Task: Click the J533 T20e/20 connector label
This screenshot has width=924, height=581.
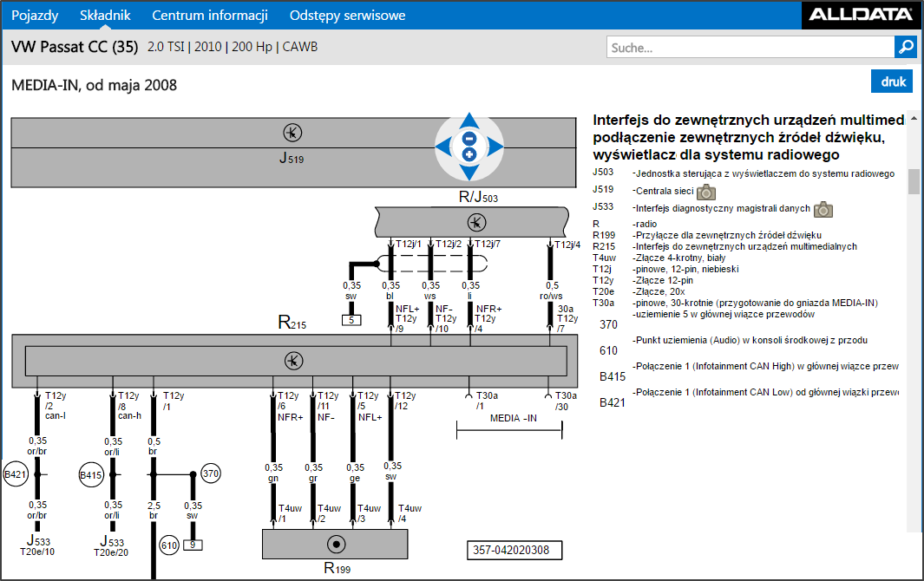Action: click(x=111, y=546)
